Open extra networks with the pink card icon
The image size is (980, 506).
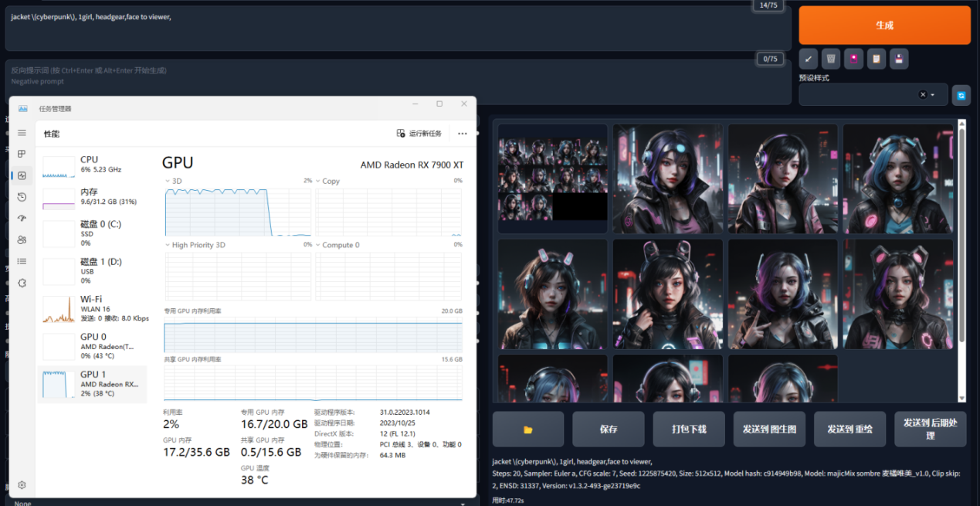click(853, 59)
